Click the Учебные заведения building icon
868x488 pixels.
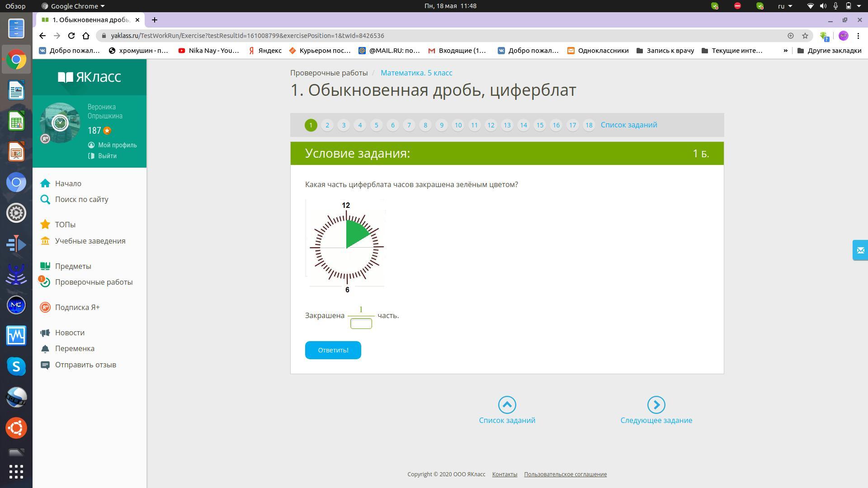45,241
